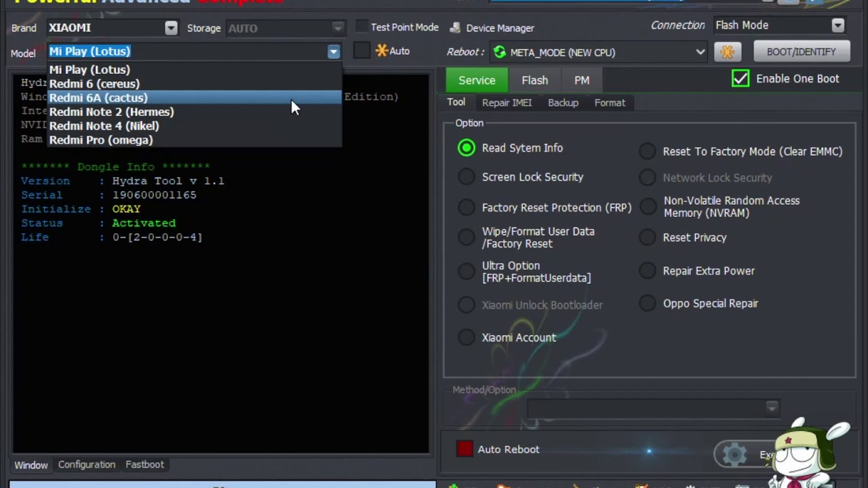Choose Repair Extra Power option

tap(648, 270)
